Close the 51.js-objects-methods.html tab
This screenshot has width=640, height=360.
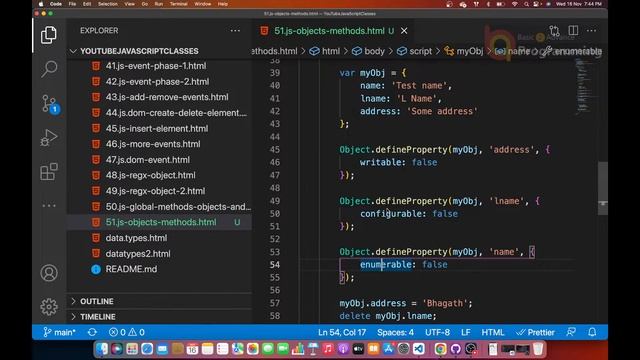[x=404, y=31]
